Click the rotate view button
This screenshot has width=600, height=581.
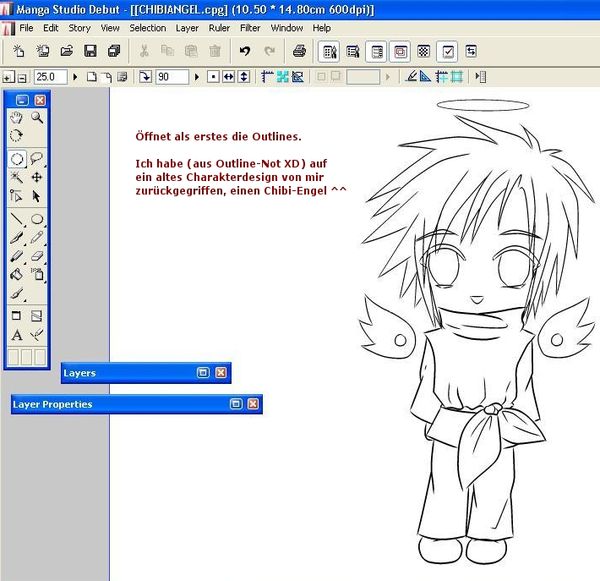145,77
